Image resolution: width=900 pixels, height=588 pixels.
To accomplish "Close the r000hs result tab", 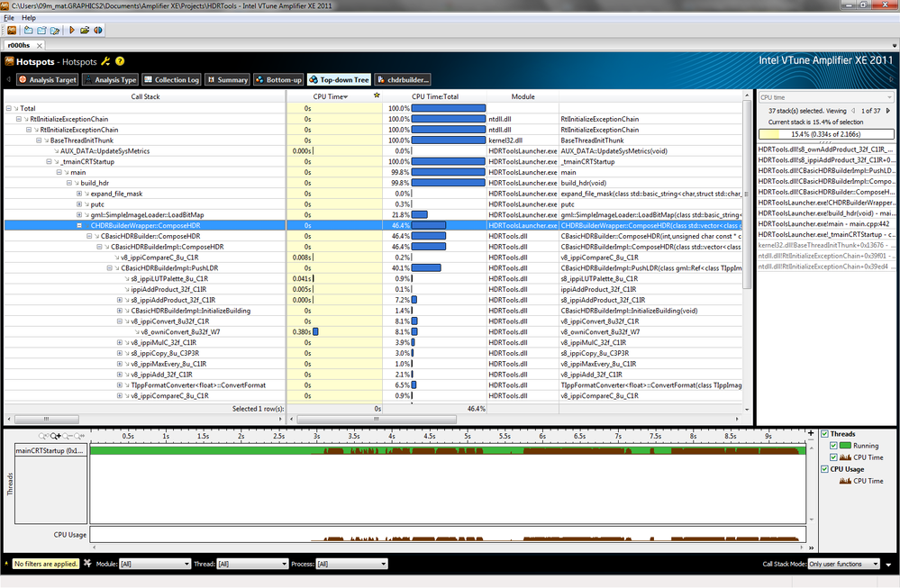I will pyautogui.click(x=39, y=45).
